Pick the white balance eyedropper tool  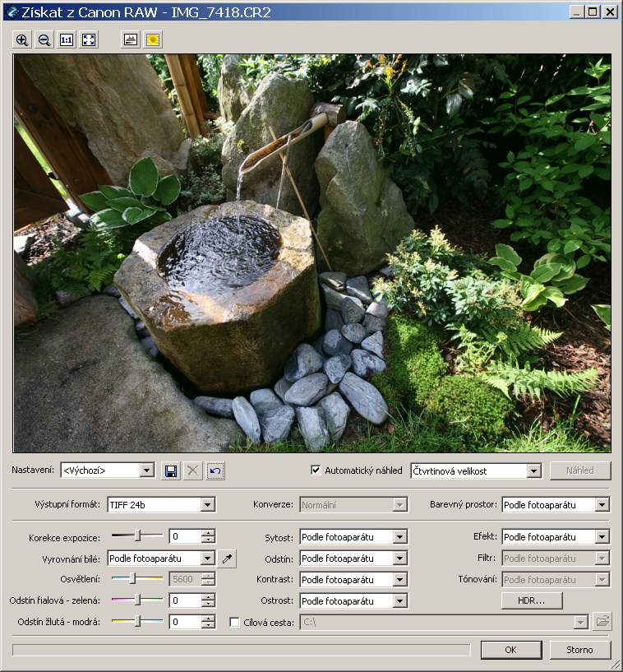227,558
